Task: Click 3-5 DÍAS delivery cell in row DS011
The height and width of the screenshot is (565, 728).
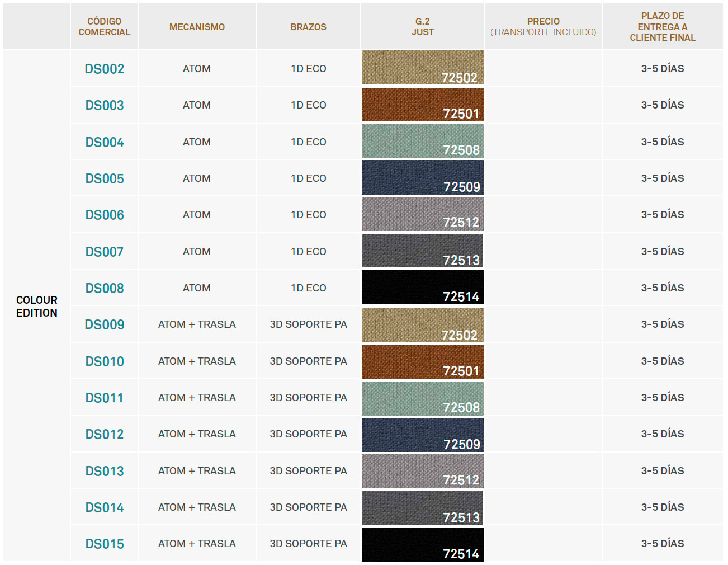Action: click(663, 398)
